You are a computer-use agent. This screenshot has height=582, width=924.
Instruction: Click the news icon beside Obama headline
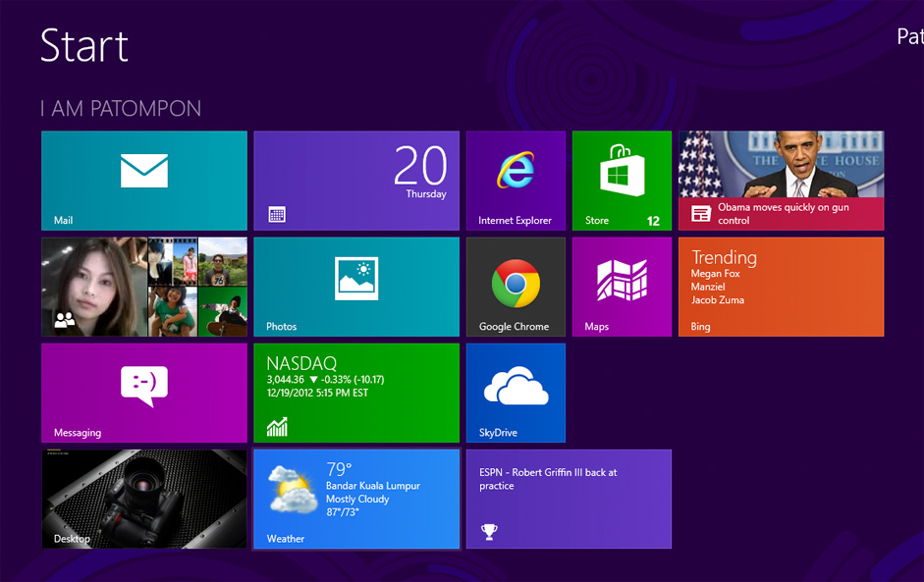701,214
